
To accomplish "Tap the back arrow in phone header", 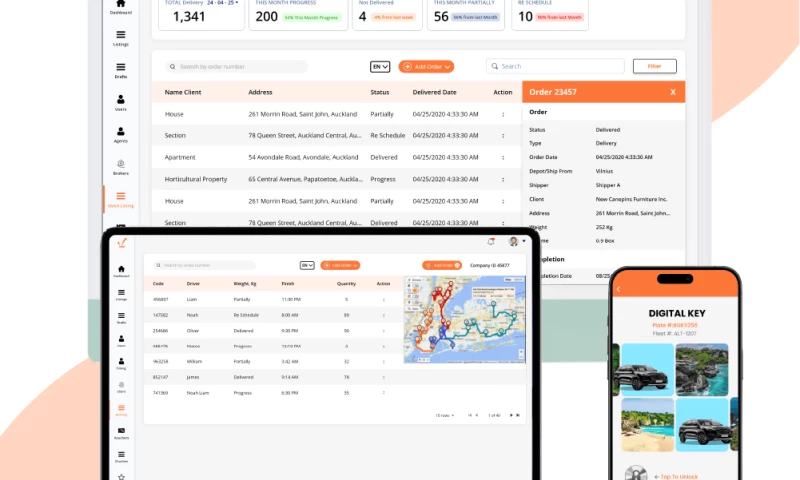I will 618,289.
